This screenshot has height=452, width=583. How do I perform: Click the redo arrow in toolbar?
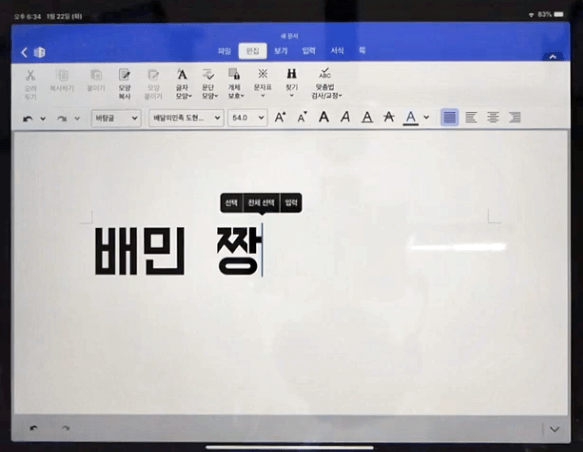click(x=62, y=119)
